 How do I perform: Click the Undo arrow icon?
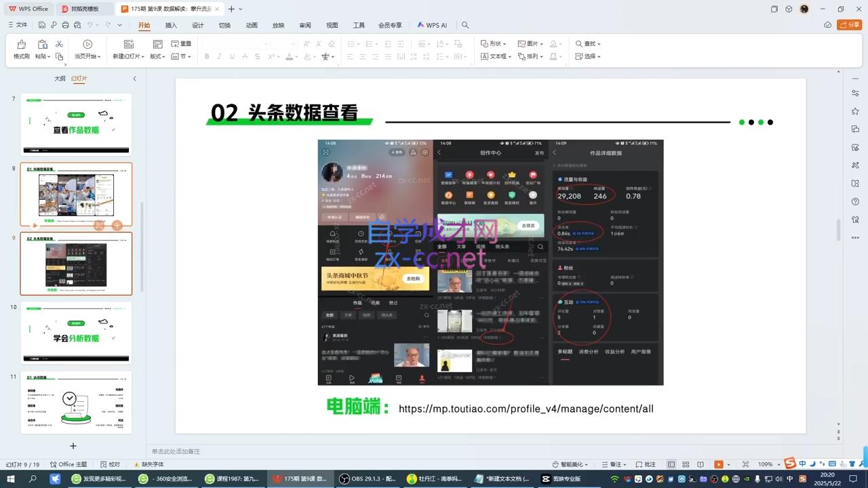click(x=90, y=25)
